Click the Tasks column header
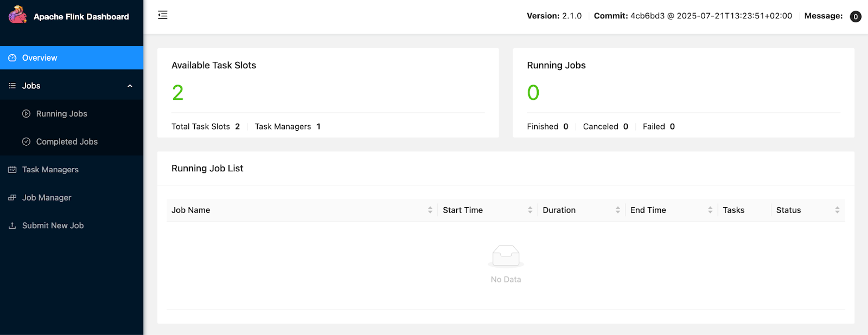This screenshot has width=868, height=335. tap(744, 210)
